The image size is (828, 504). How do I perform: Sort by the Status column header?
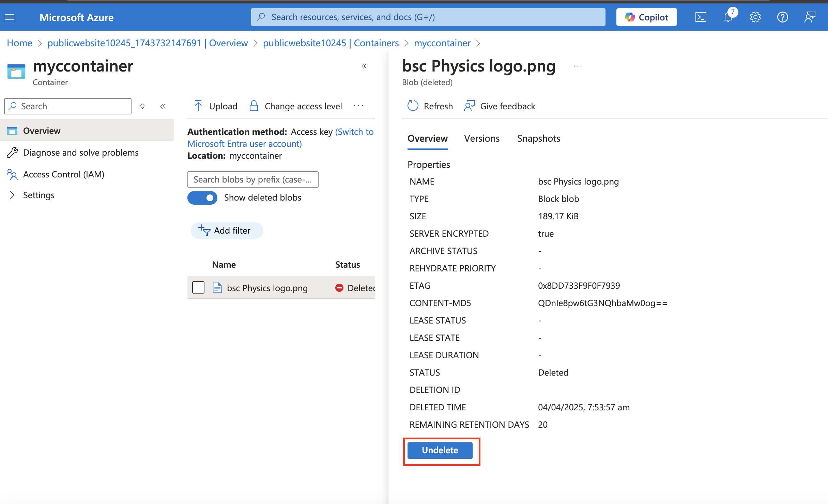click(348, 265)
